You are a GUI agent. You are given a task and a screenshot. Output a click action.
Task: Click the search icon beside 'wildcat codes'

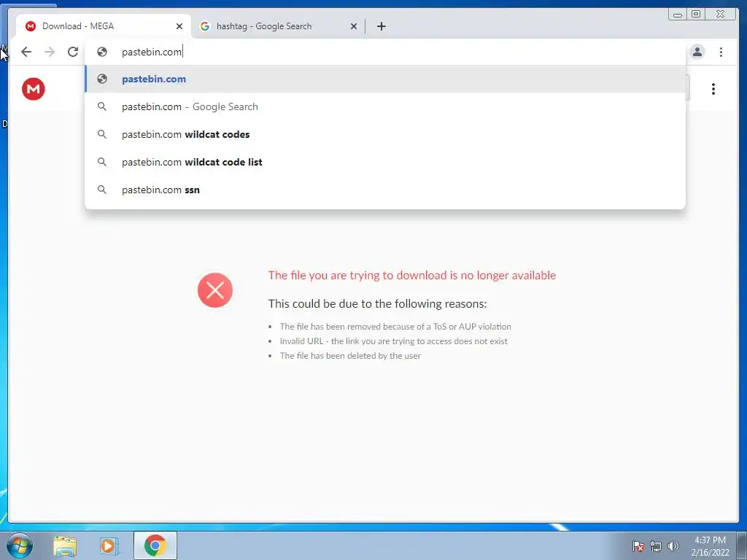(102, 134)
